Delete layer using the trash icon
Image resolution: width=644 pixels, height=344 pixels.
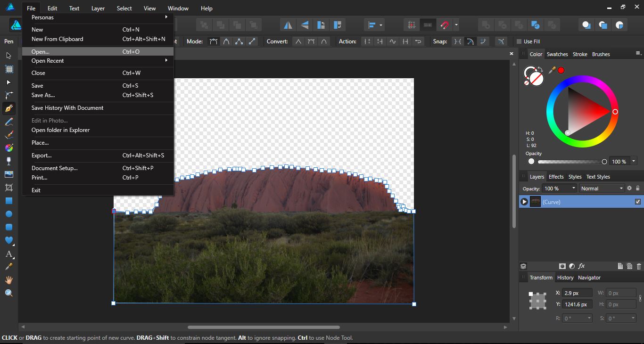pos(639,266)
